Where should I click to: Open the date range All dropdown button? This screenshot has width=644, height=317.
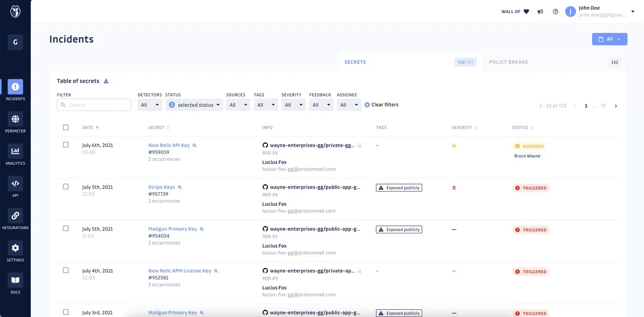coord(609,39)
